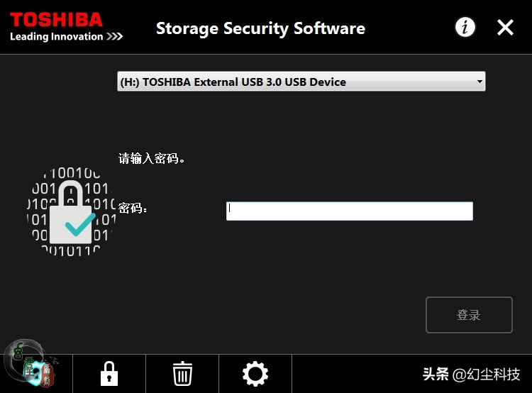
Task: Click the 登录 login button
Action: pos(469,315)
